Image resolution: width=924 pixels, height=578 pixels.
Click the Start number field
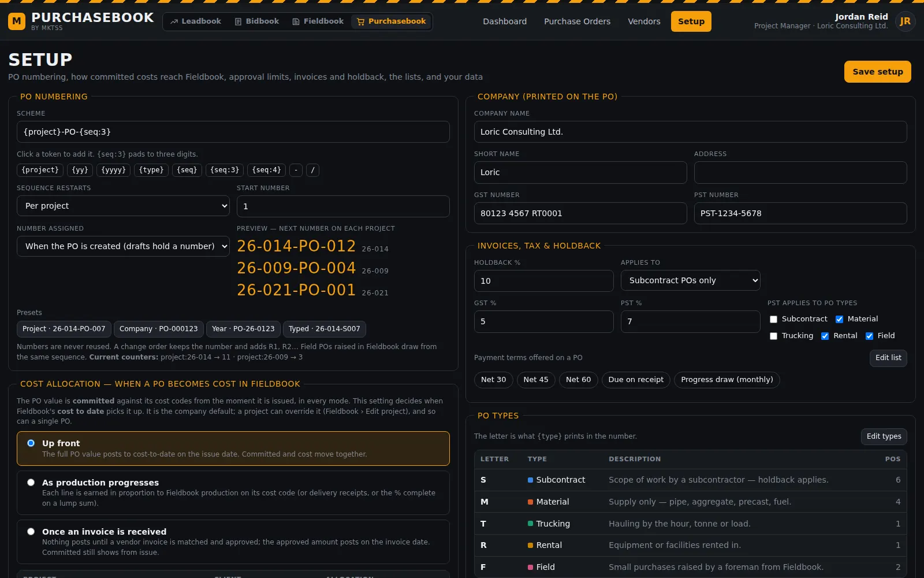click(343, 206)
